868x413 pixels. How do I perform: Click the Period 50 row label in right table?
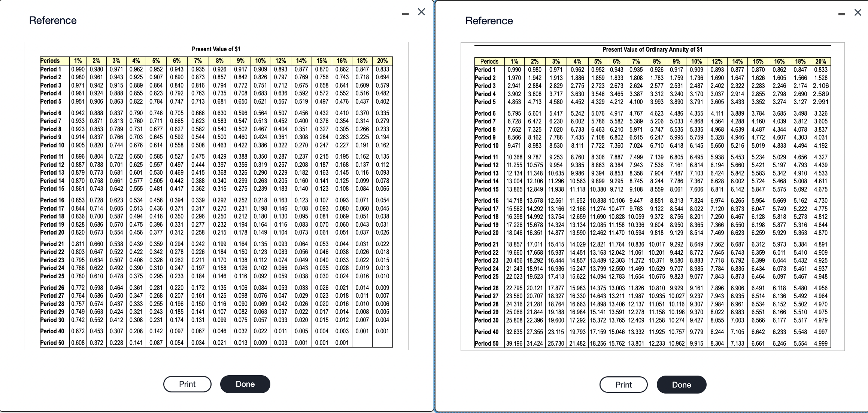(486, 343)
